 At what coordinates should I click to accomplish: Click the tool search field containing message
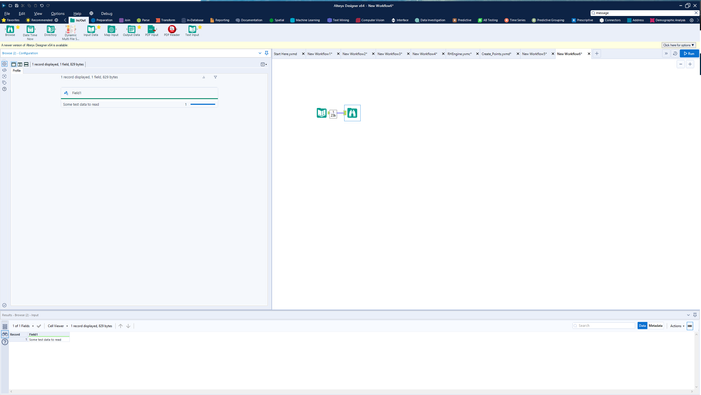click(x=644, y=13)
